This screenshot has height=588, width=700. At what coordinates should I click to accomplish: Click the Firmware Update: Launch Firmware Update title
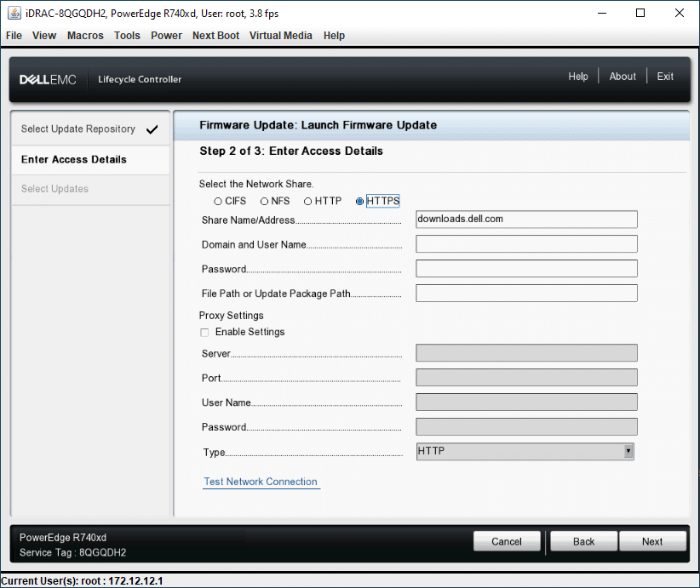(x=318, y=125)
